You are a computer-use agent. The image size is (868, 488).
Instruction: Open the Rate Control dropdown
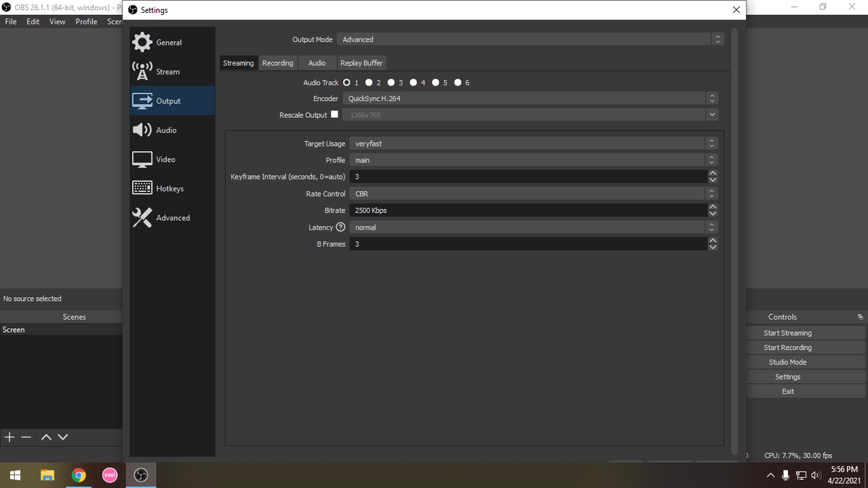(533, 194)
